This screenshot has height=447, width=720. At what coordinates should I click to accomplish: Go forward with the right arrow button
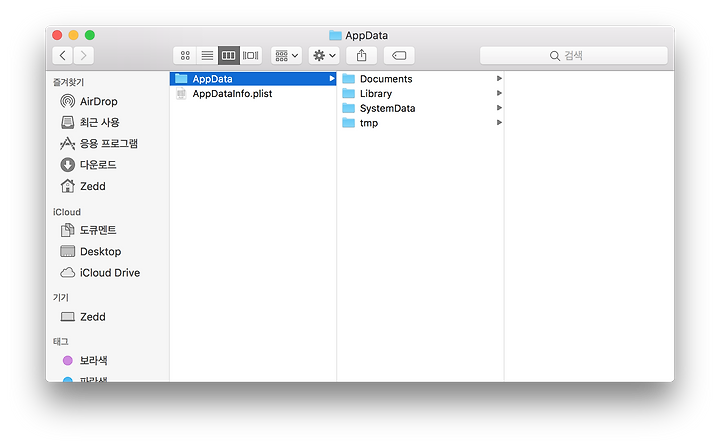click(84, 56)
